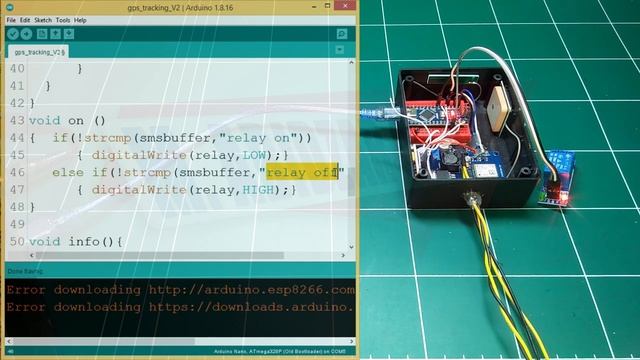This screenshot has height=360, width=640.
Task: Close the Arduino IDE window
Action: 345,6
